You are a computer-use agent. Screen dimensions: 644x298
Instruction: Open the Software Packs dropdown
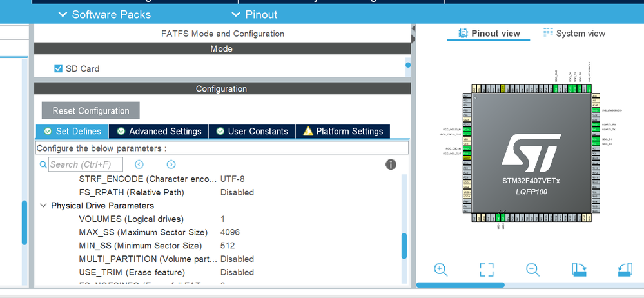pos(104,14)
